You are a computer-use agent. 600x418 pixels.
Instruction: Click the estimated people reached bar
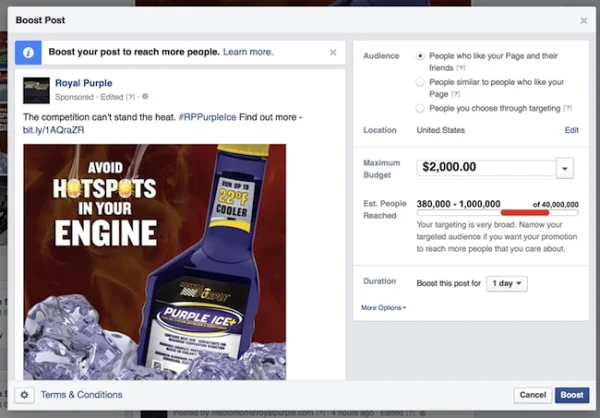(497, 212)
